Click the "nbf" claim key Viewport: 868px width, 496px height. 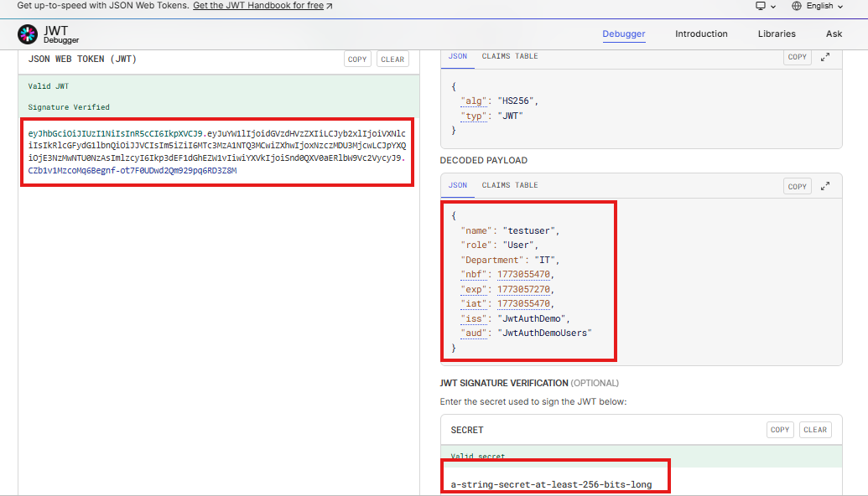(474, 274)
